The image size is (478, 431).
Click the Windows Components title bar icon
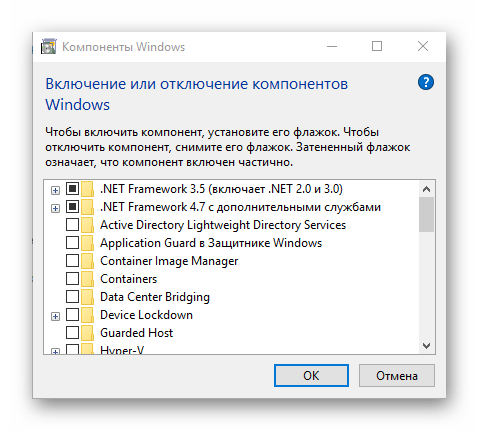pyautogui.click(x=49, y=46)
